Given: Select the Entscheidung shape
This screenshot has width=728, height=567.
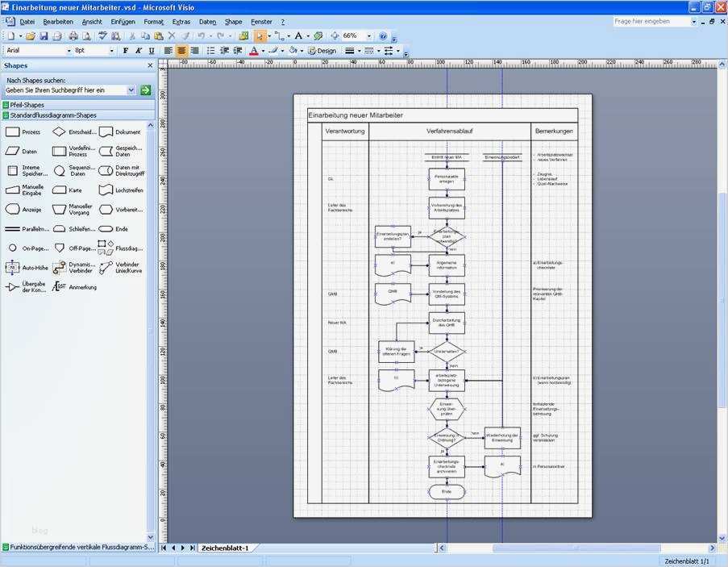Looking at the screenshot, I should tap(60, 132).
